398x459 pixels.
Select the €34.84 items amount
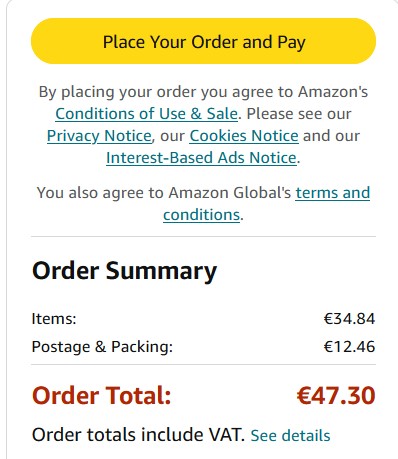pyautogui.click(x=349, y=319)
